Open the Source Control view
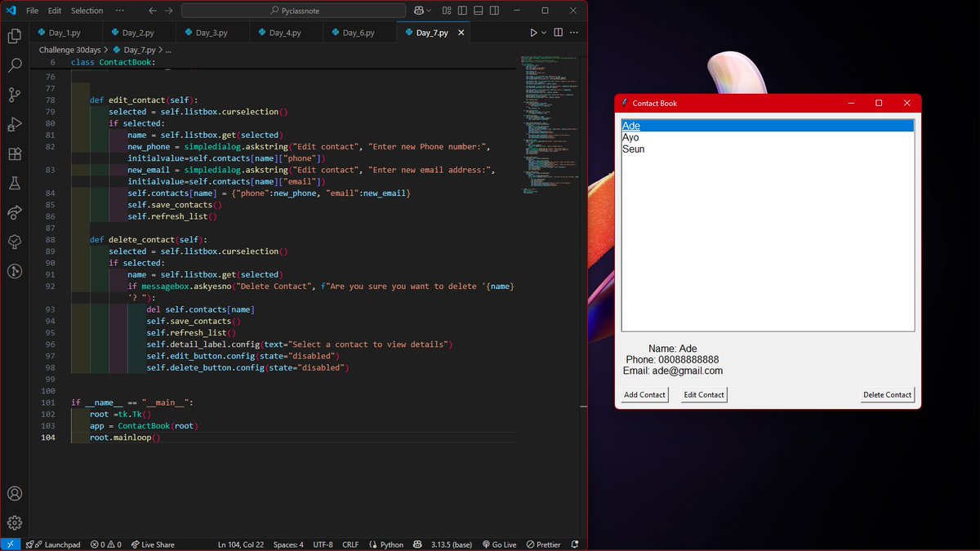 point(13,96)
